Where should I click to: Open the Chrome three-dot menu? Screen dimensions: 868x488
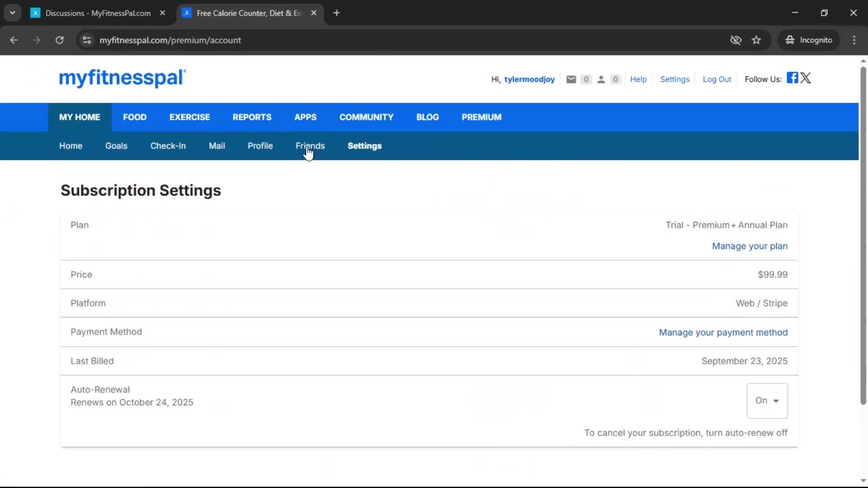click(x=854, y=40)
